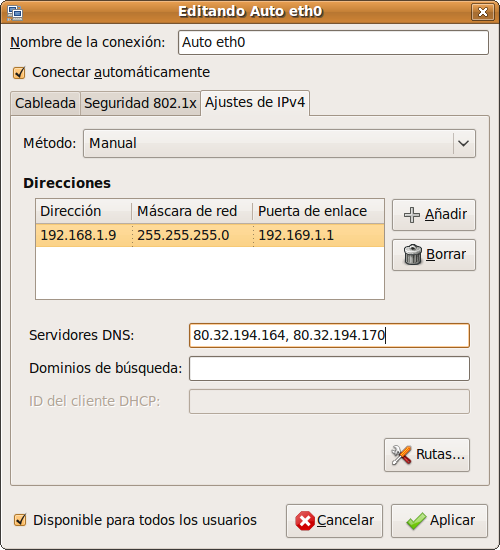Click the green checkmark icon on Aplicar
Viewport: 500px width, 550px height.
(x=416, y=521)
